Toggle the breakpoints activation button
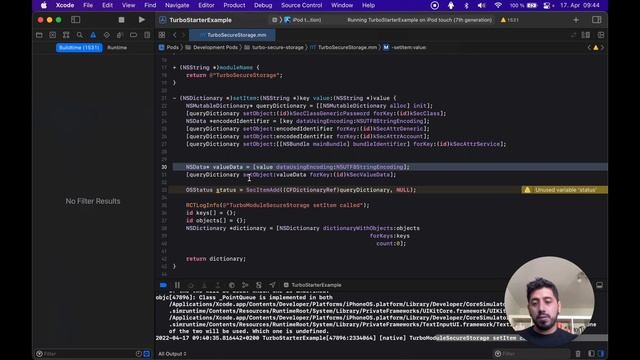Viewport: 640px width, 360px height. point(163,285)
